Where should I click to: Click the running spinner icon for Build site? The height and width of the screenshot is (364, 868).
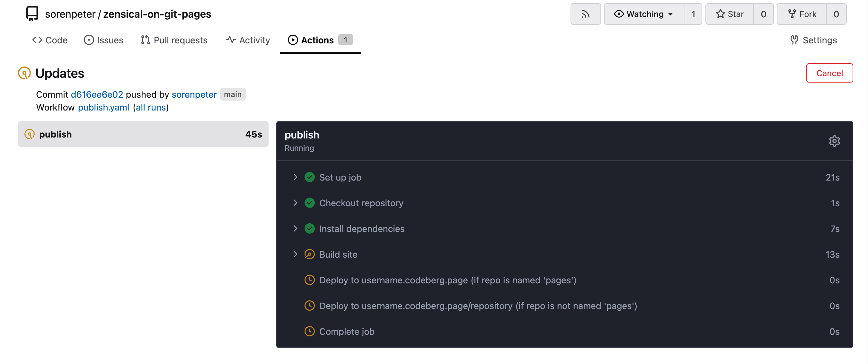coord(309,254)
